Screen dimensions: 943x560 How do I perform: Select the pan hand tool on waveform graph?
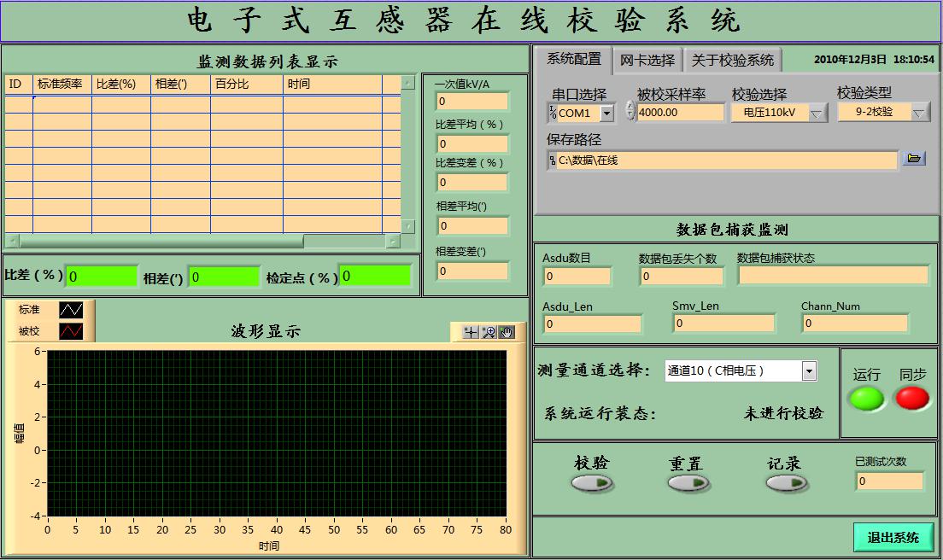(507, 332)
